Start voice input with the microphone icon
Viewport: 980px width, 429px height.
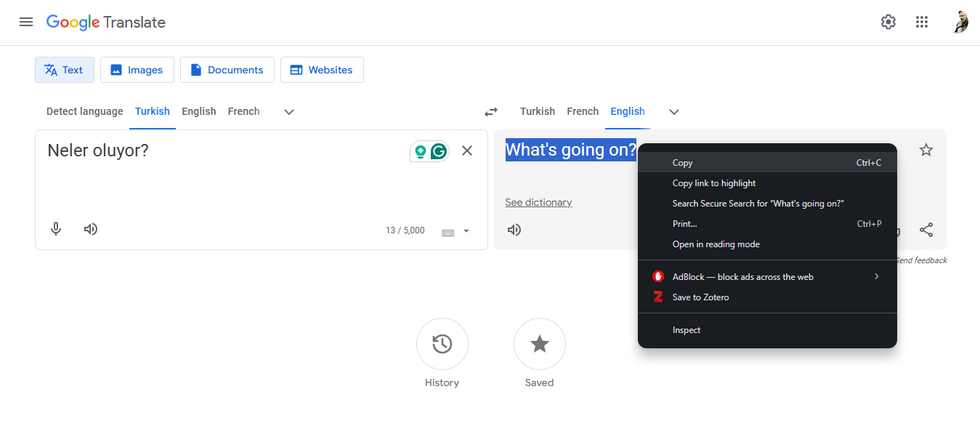56,228
